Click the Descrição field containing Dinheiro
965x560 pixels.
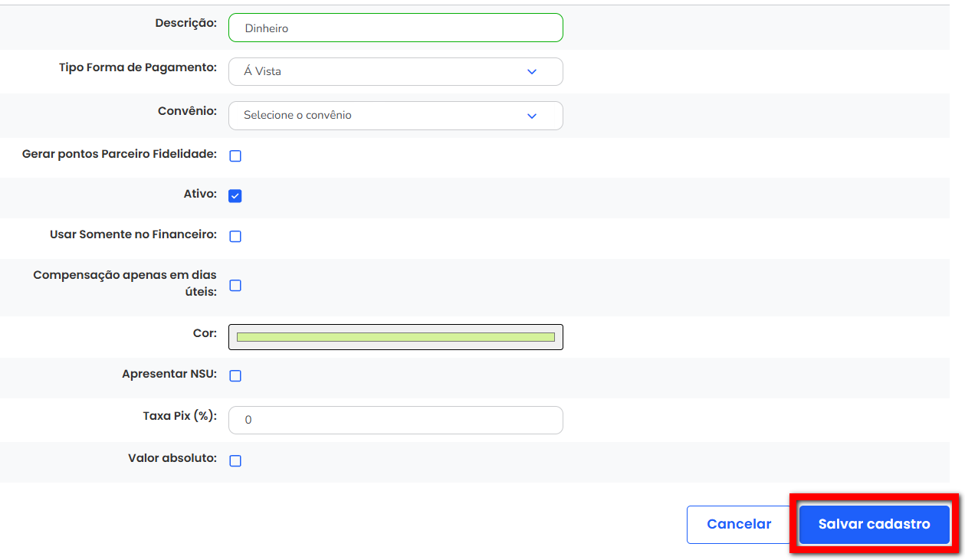[x=395, y=28]
